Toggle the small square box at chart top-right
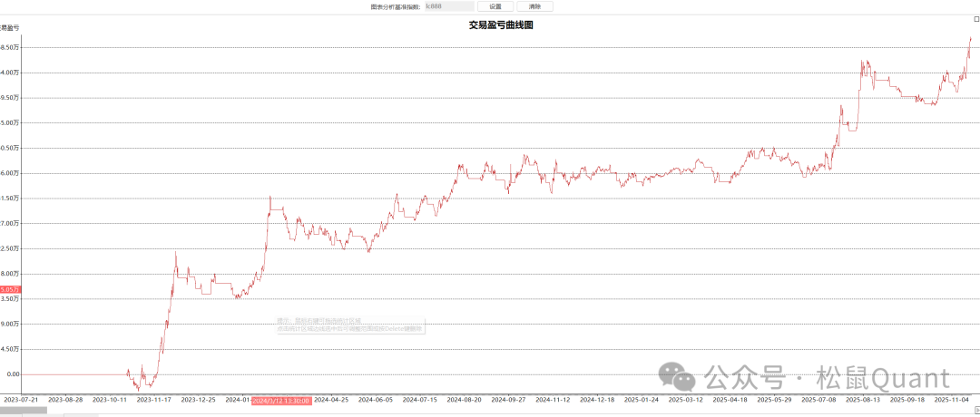This screenshot has height=417, width=980. click(976, 19)
